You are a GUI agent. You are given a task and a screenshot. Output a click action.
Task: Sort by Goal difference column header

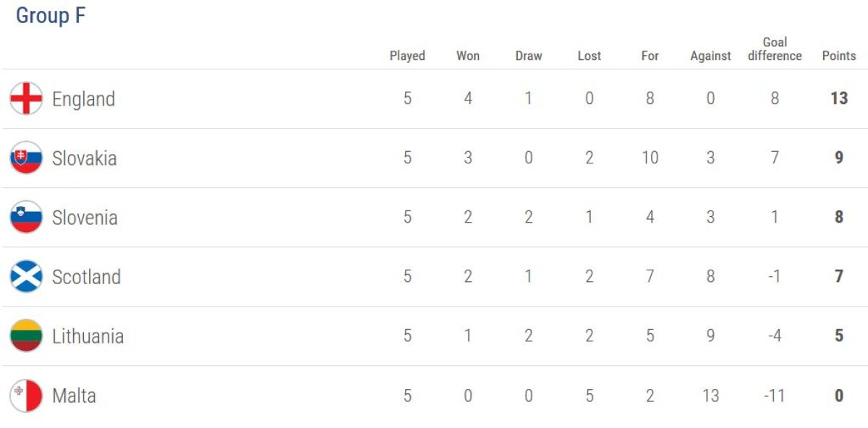(x=775, y=49)
